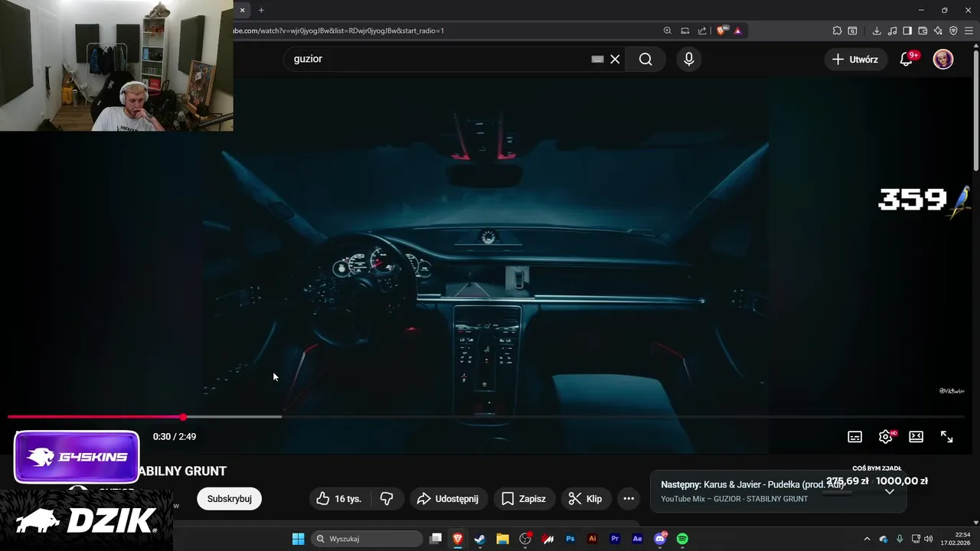Click the Wyszukaj taskbar search box
This screenshot has height=551, width=980.
click(x=367, y=539)
